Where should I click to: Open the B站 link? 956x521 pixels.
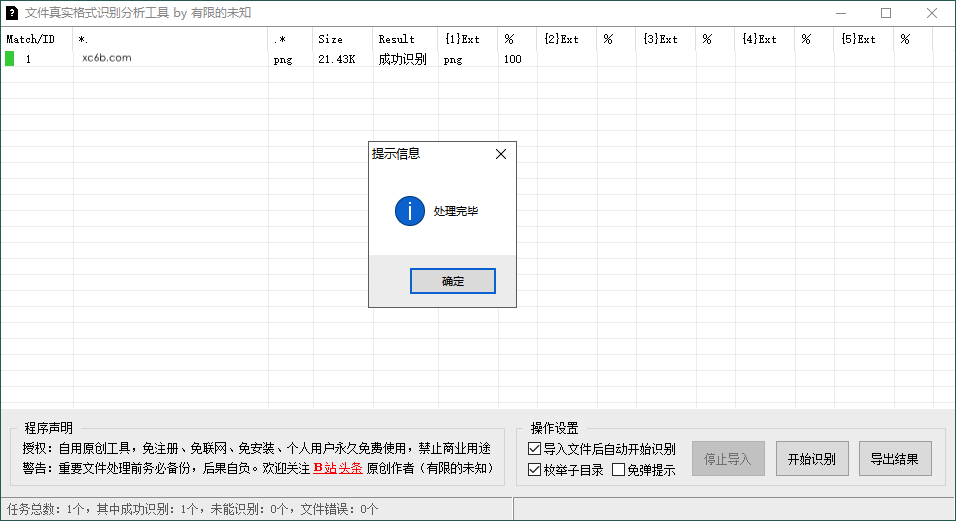(324, 468)
